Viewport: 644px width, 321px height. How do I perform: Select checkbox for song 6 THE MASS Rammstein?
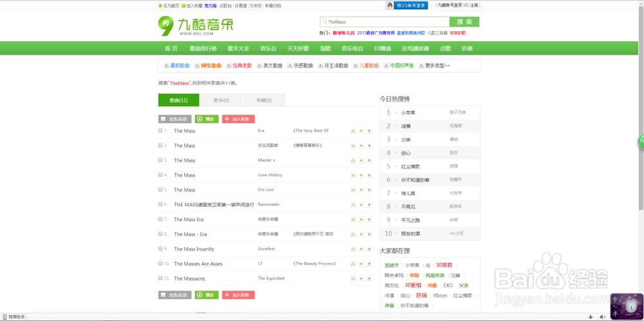click(x=160, y=204)
